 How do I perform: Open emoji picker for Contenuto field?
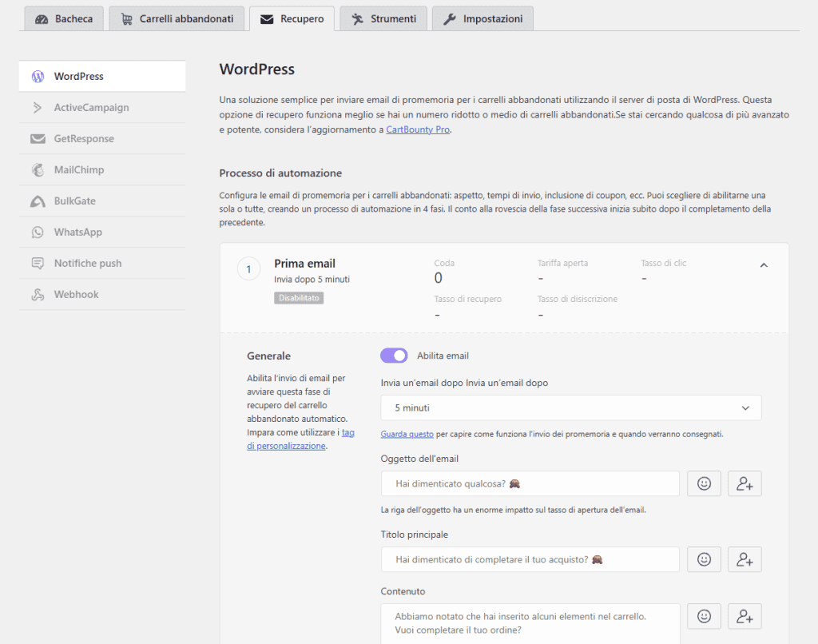tap(704, 616)
